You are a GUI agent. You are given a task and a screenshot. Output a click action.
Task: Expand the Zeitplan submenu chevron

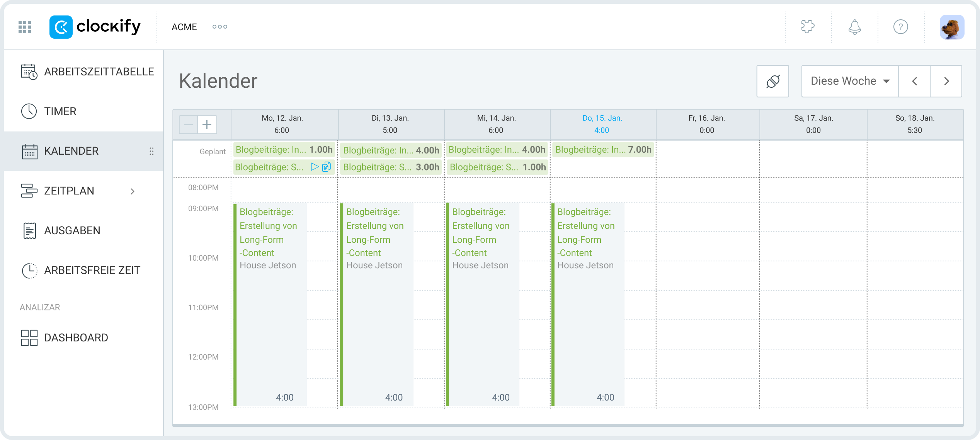pyautogui.click(x=133, y=191)
